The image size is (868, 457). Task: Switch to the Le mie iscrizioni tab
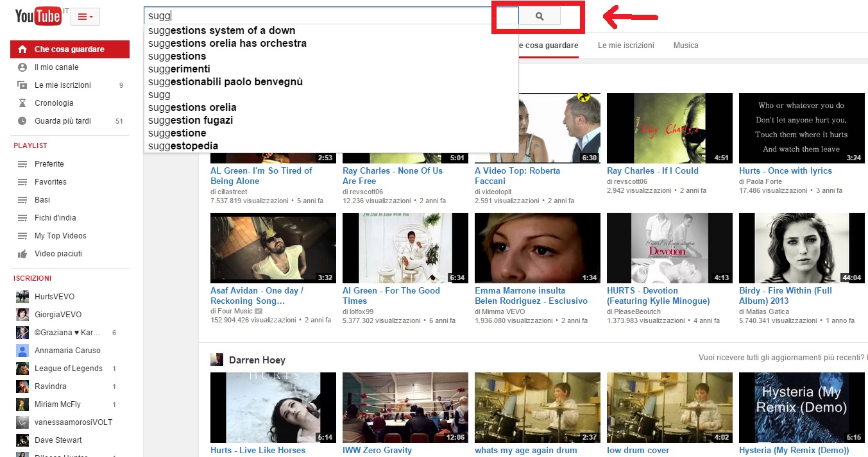coord(625,46)
